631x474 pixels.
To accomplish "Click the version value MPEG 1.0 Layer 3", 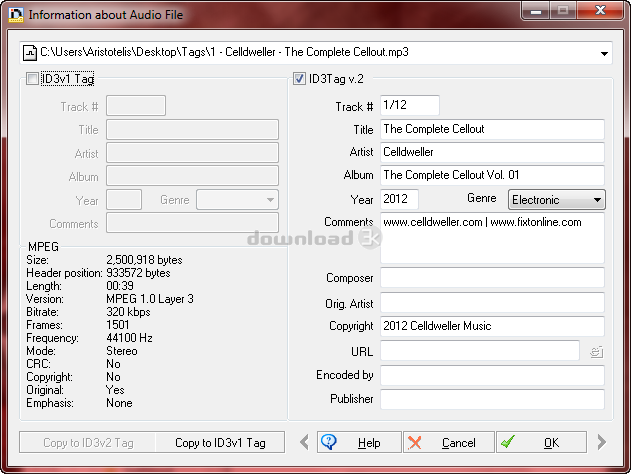I will point(150,299).
